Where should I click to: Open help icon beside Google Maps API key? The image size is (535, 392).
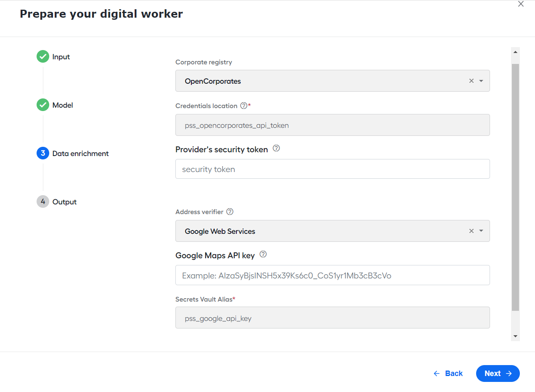(x=263, y=254)
